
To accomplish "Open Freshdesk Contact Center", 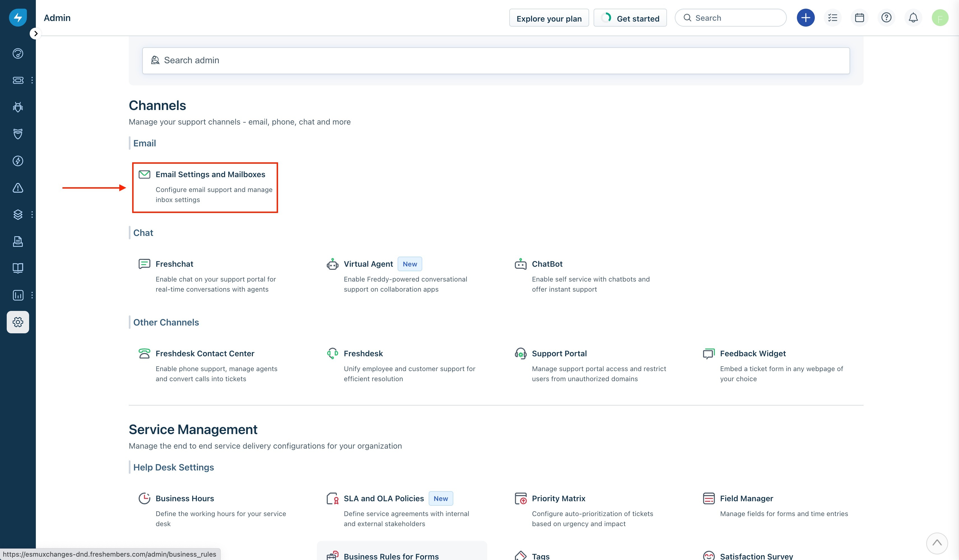I will pyautogui.click(x=205, y=354).
